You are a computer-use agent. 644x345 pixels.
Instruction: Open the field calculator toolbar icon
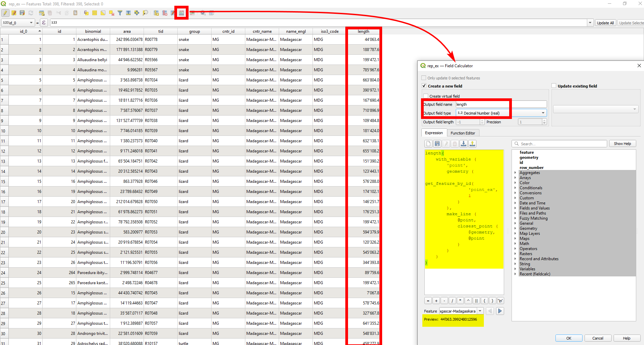click(181, 13)
